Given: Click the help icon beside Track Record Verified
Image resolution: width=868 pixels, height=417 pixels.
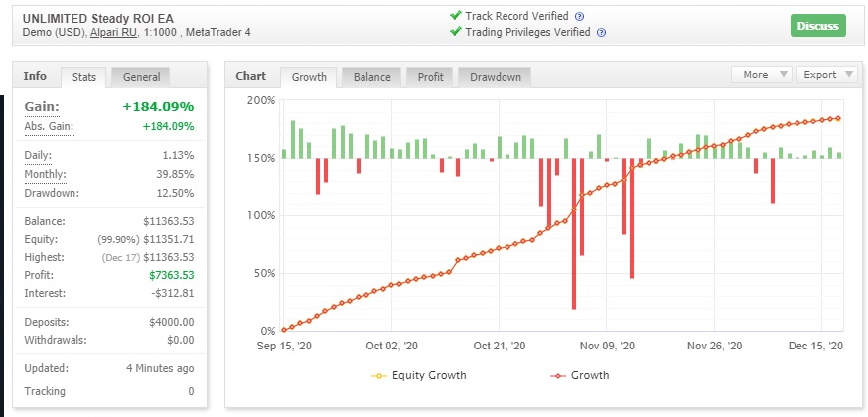Looking at the screenshot, I should click(x=580, y=17).
